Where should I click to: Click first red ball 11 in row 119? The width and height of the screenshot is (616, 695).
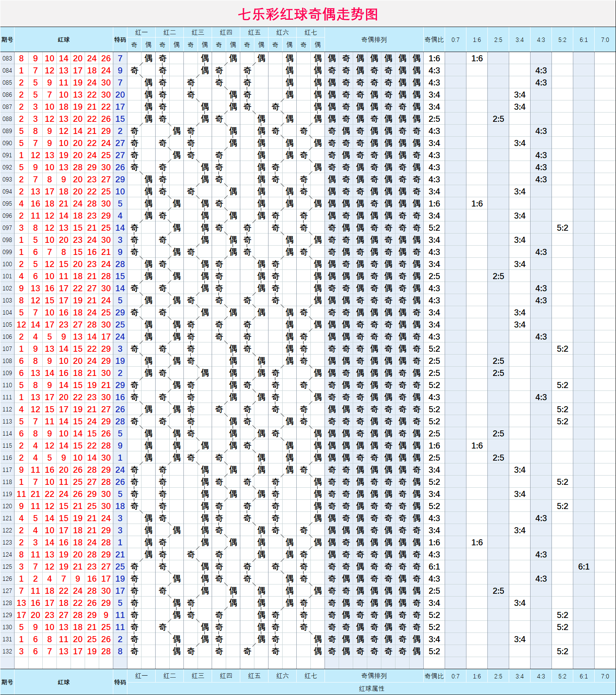tap(21, 494)
